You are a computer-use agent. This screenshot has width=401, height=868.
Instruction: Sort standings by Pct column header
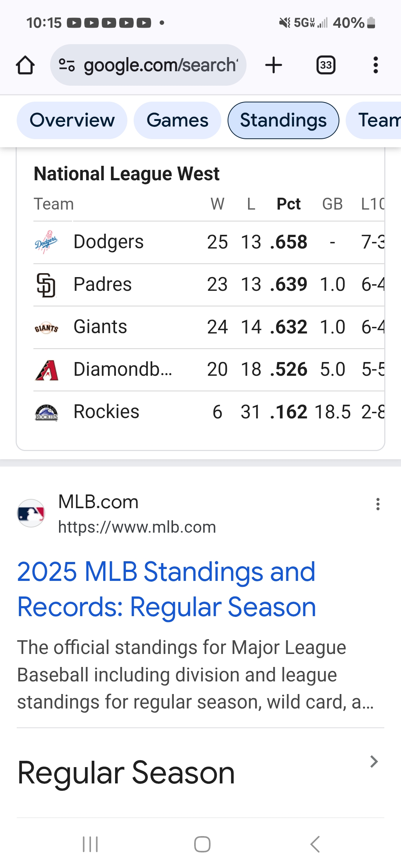pyautogui.click(x=288, y=204)
